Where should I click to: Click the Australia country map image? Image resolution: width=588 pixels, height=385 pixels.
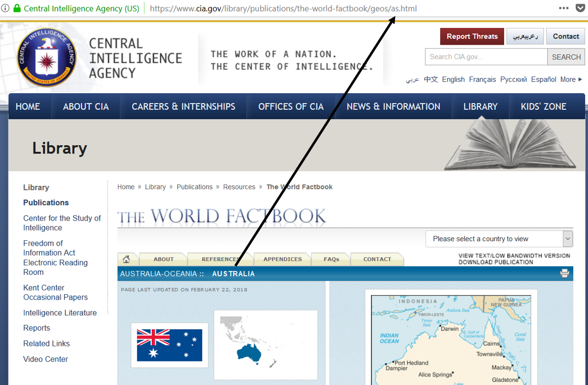tap(451, 339)
